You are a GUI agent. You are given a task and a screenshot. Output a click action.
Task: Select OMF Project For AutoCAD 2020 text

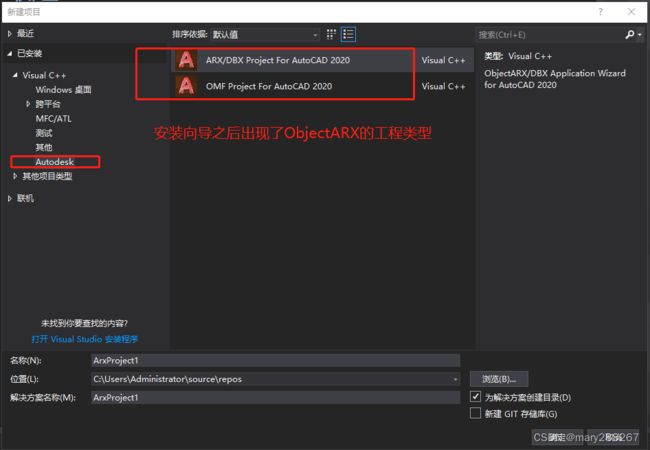pyautogui.click(x=269, y=87)
